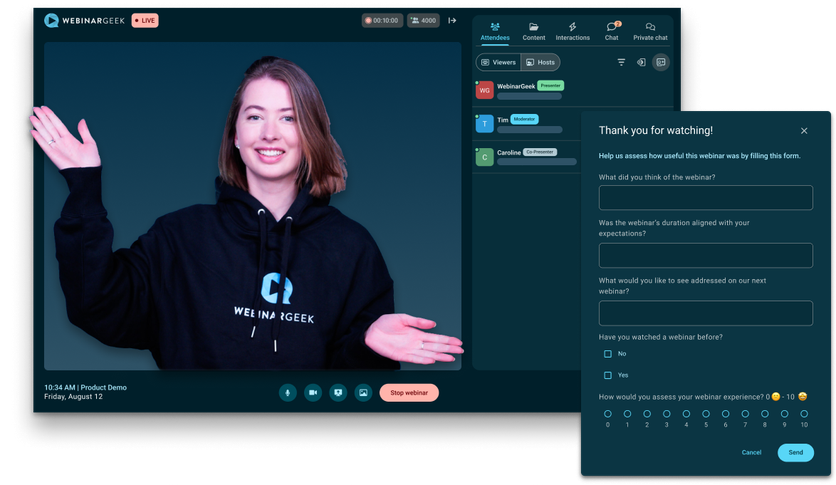Click the WebinarGeek logo
The width and height of the screenshot is (836, 485).
(84, 21)
